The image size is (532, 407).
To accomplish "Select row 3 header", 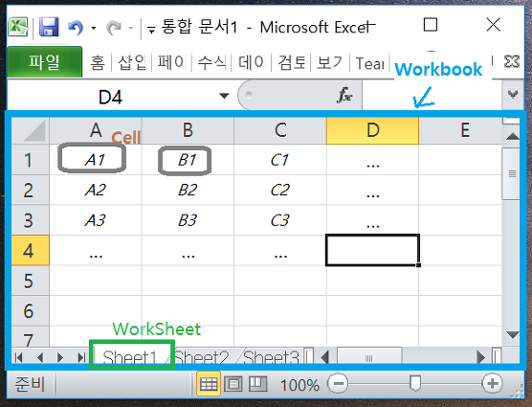I will click(x=31, y=220).
